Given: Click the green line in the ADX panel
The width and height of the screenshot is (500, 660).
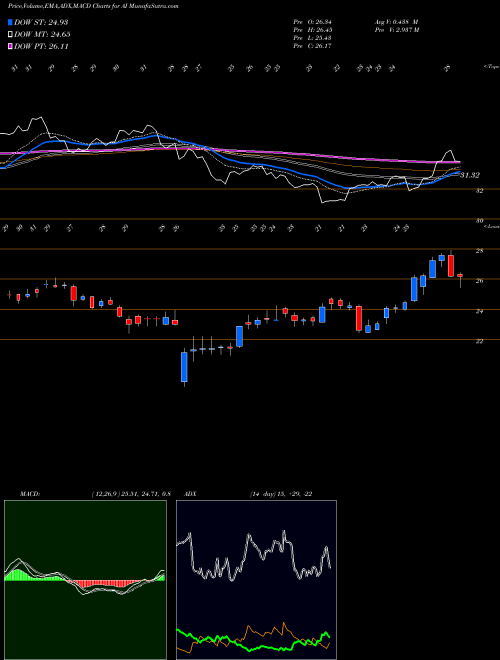Looking at the screenshot, I should point(253,641).
